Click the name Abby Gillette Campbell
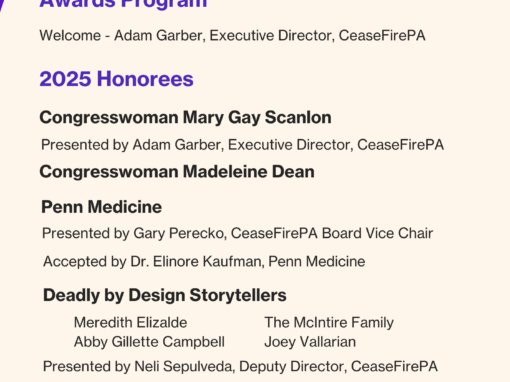Image resolution: width=510 pixels, height=382 pixels. coord(149,342)
